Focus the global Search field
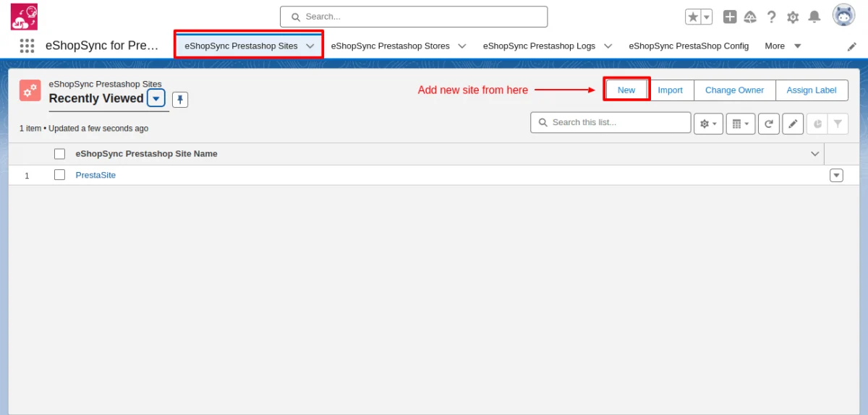Viewport: 868px width, 415px height. coord(414,17)
